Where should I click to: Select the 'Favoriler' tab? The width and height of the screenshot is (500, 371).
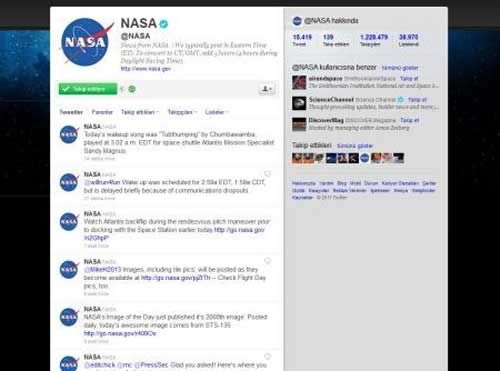(x=102, y=112)
